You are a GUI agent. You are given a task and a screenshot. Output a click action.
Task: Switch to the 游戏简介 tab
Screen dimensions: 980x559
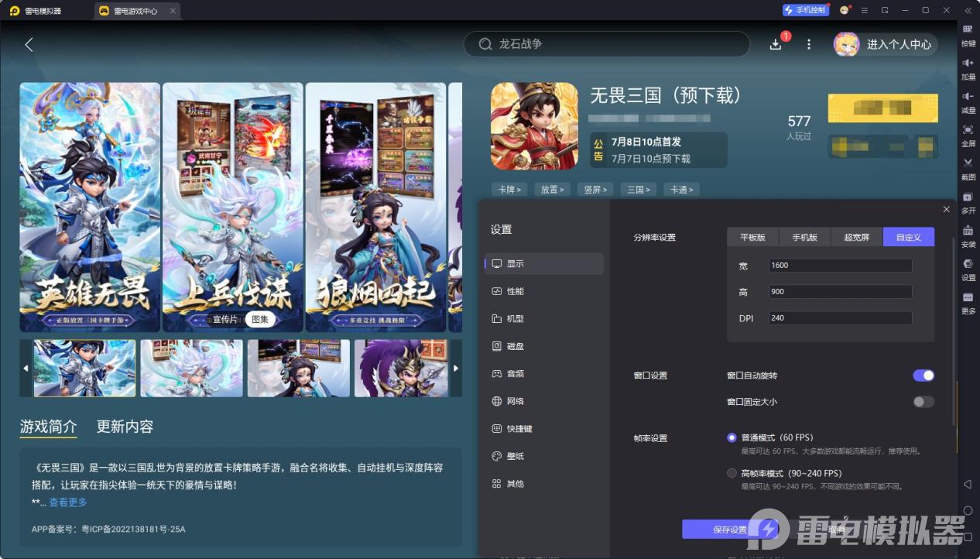coord(48,427)
